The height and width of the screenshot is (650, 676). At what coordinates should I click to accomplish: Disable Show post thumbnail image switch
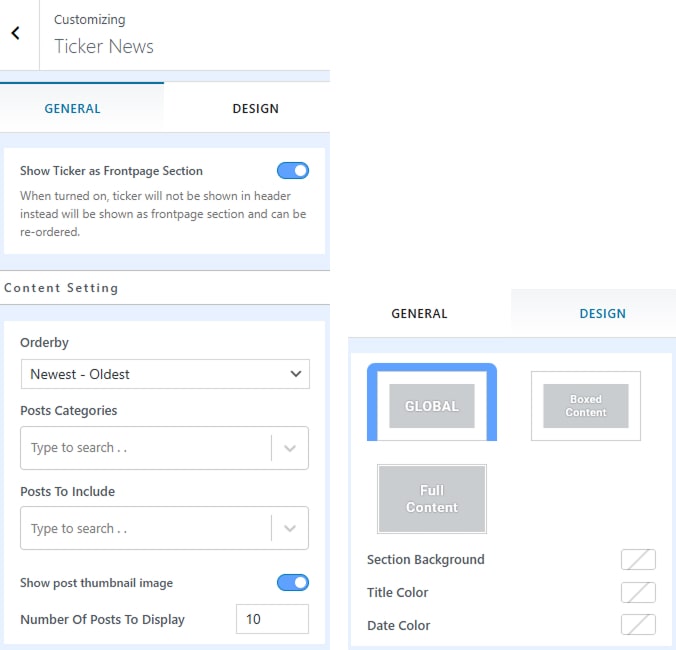point(293,583)
